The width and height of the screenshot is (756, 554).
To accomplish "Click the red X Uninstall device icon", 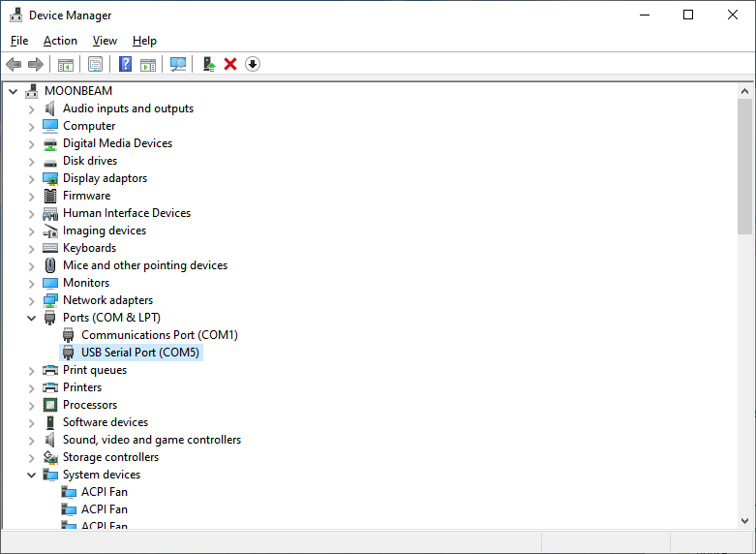I will tap(230, 64).
